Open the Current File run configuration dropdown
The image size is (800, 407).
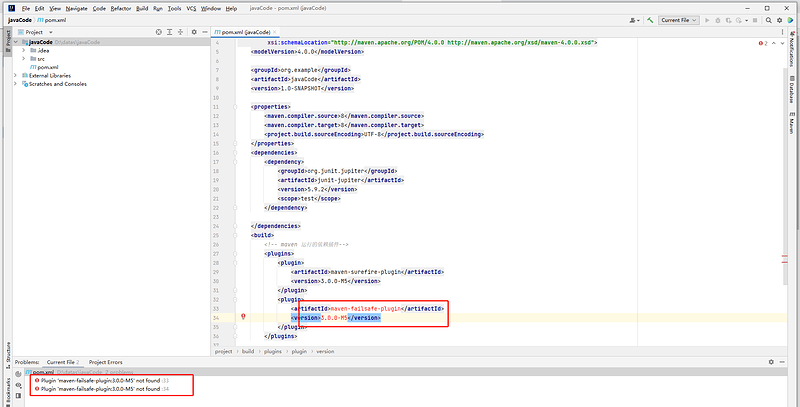click(x=679, y=20)
